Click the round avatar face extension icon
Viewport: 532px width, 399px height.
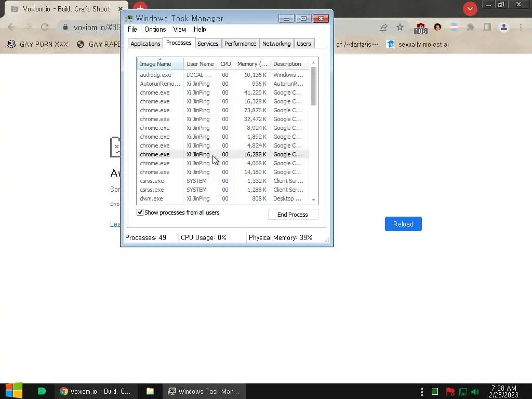coord(437,27)
